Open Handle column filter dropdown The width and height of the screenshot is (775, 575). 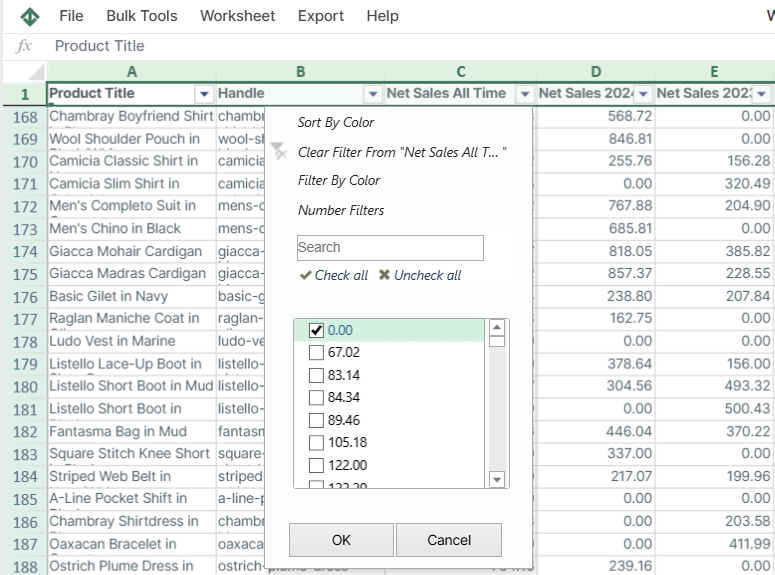[373, 93]
